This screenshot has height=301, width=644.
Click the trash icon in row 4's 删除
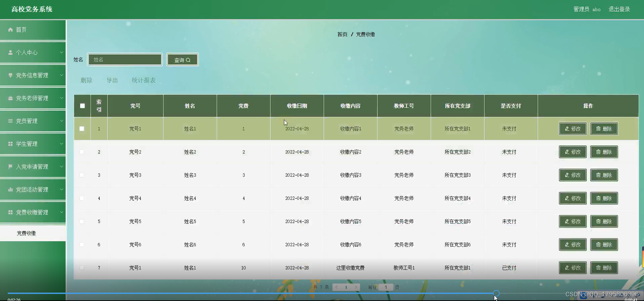pyautogui.click(x=598, y=198)
